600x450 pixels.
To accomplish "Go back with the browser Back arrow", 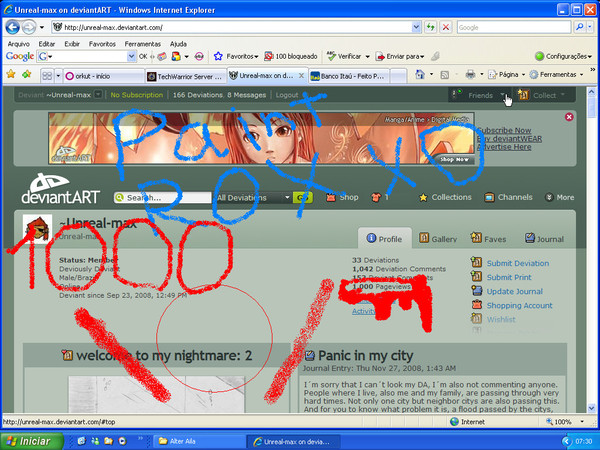I will coord(13,27).
